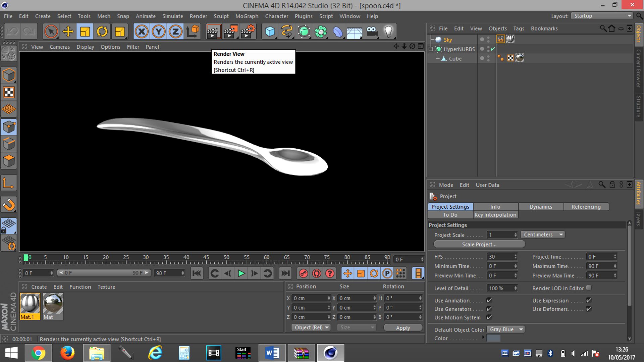Enable Render LOD in Editor checkbox
Screen dimensions: 644x362
pyautogui.click(x=589, y=288)
